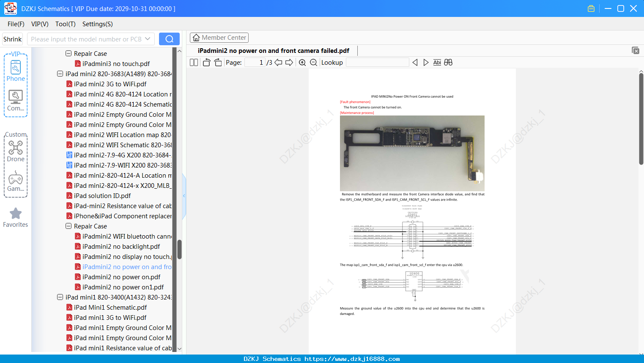Open iPad solution ID.pdf
Viewport: 644px width, 363px height.
pos(99,195)
